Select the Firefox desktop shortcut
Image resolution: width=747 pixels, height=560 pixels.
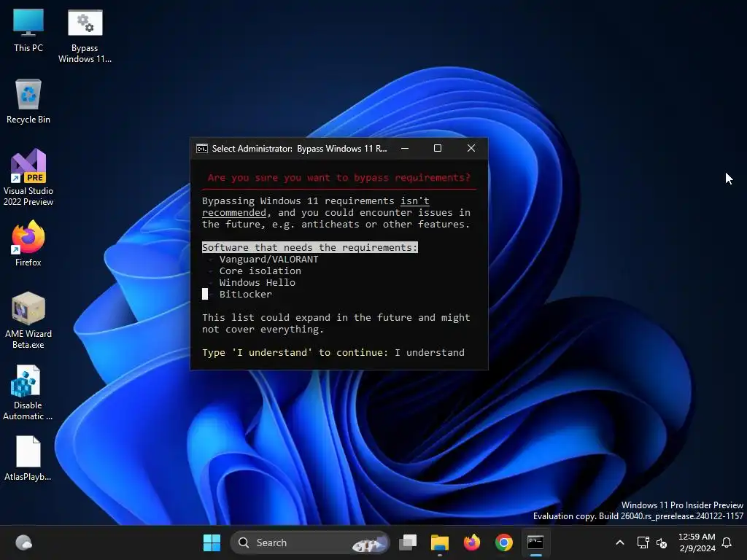[x=28, y=244]
